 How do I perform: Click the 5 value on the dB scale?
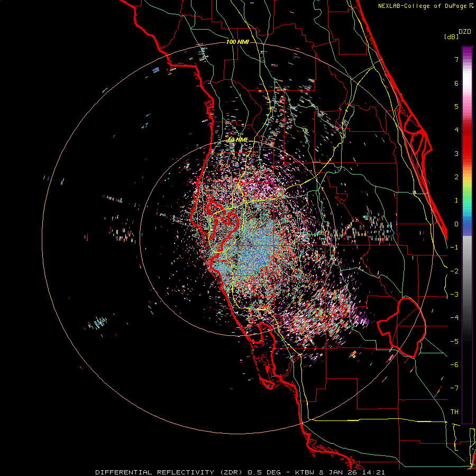tap(456, 106)
